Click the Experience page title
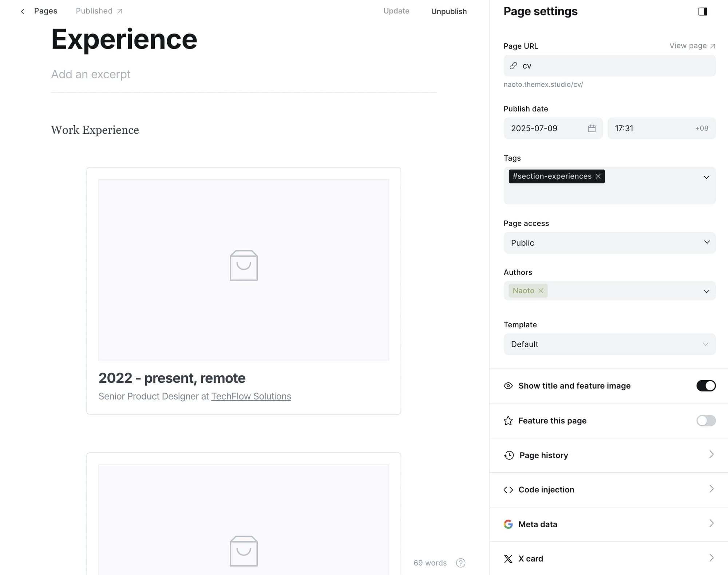The image size is (728, 575). [124, 39]
